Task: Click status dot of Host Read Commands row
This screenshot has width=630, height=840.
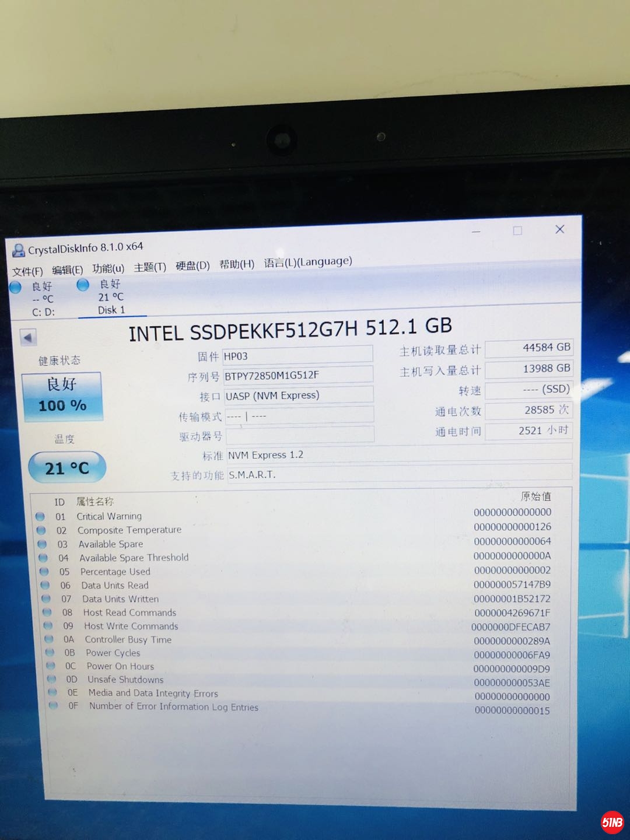Action: 48,612
